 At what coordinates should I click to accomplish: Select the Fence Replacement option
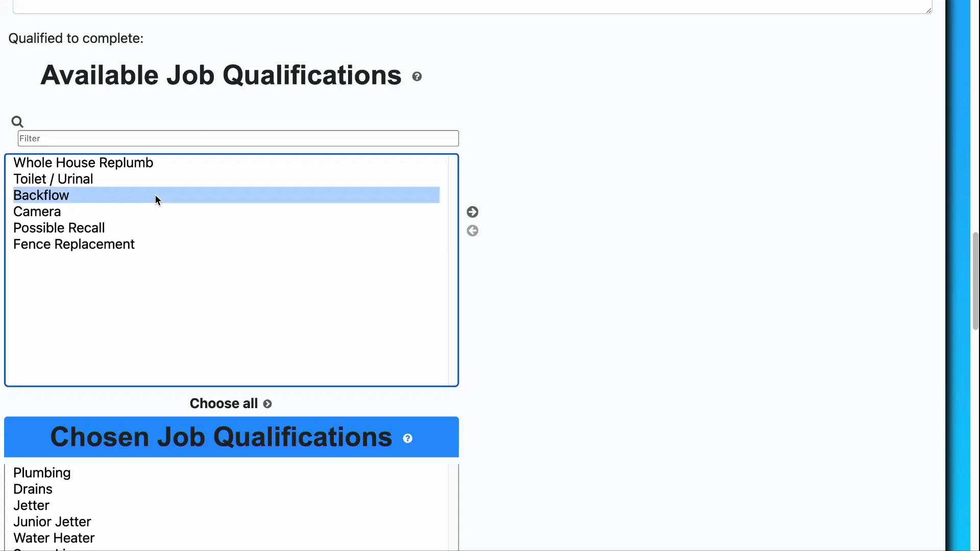(73, 244)
